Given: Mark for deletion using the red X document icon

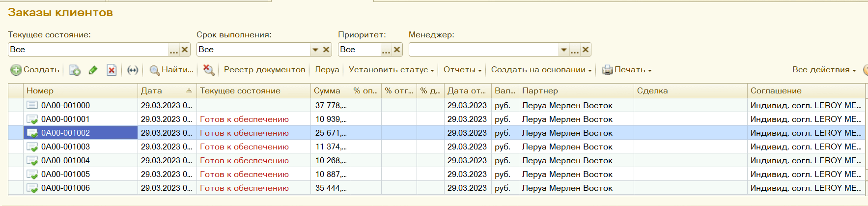Looking at the screenshot, I should point(112,70).
